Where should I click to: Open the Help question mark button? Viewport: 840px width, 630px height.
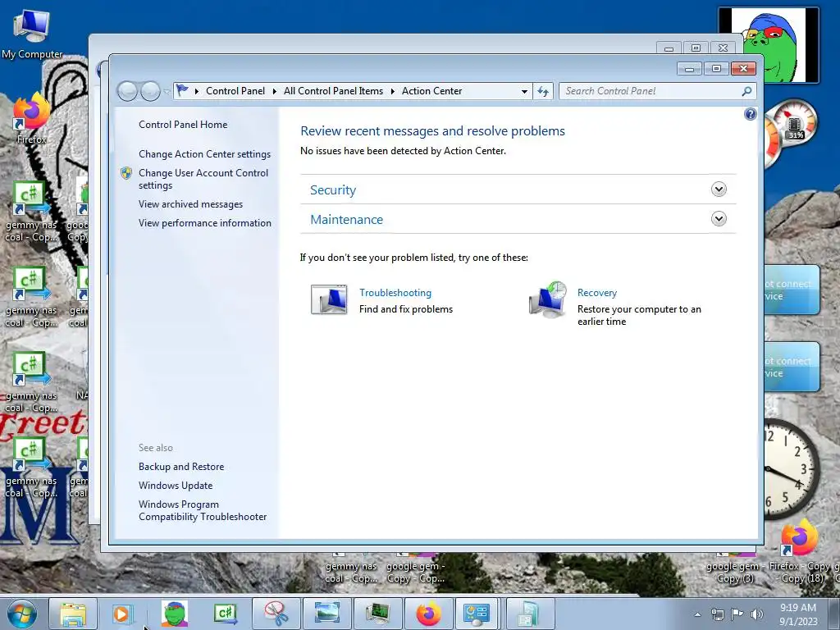(x=750, y=114)
